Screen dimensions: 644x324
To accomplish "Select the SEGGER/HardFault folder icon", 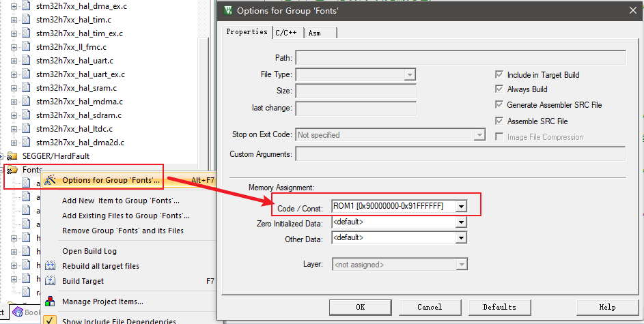I will (13, 156).
